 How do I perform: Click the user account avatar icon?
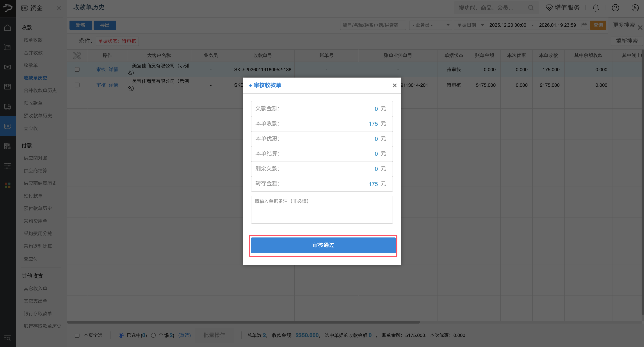click(x=635, y=8)
